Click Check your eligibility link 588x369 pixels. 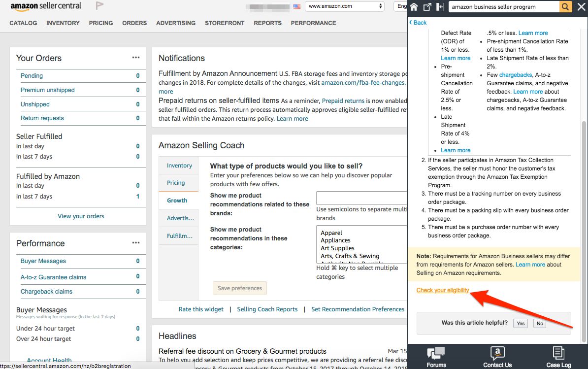coord(443,290)
